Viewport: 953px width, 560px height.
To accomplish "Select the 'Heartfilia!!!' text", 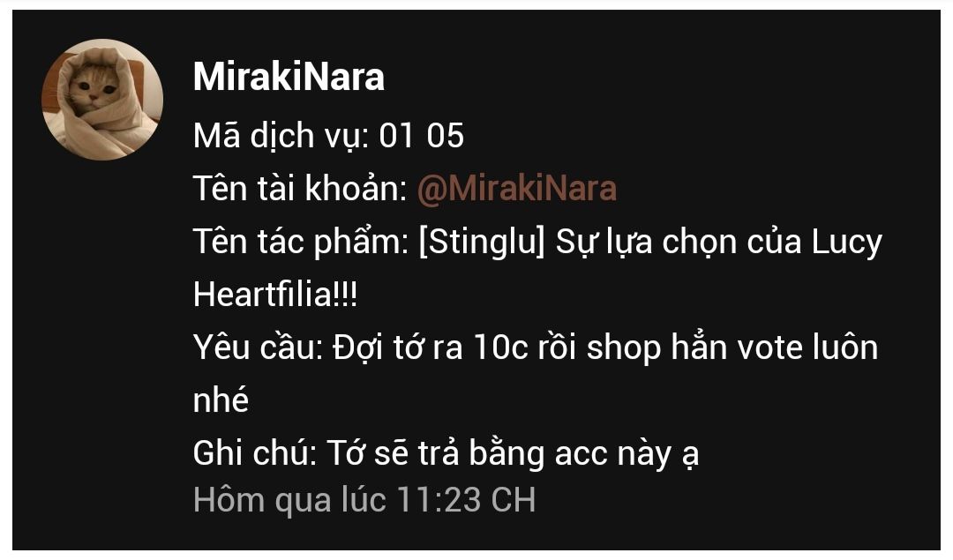I will tap(275, 295).
